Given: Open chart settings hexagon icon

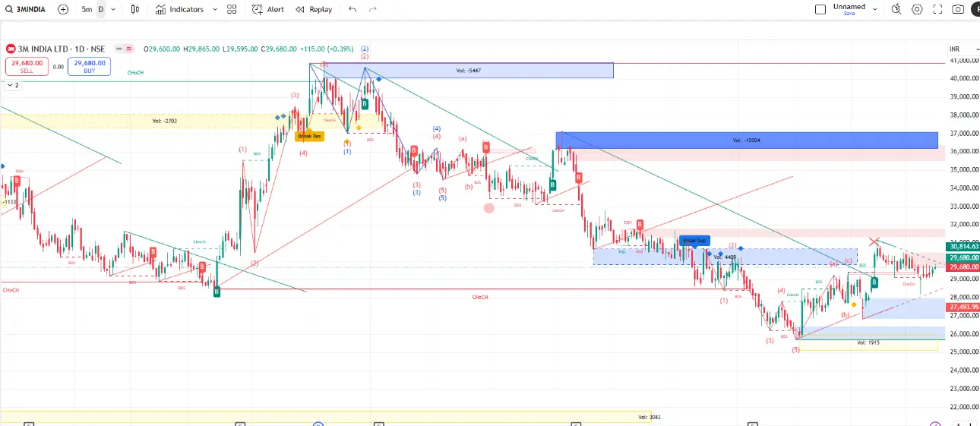Looking at the screenshot, I should 917,9.
